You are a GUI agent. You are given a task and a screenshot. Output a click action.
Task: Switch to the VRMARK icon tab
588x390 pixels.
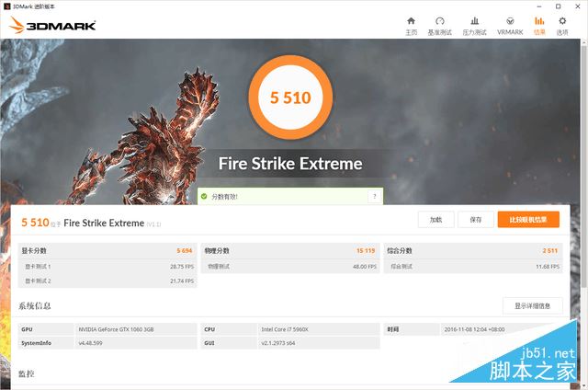(510, 21)
